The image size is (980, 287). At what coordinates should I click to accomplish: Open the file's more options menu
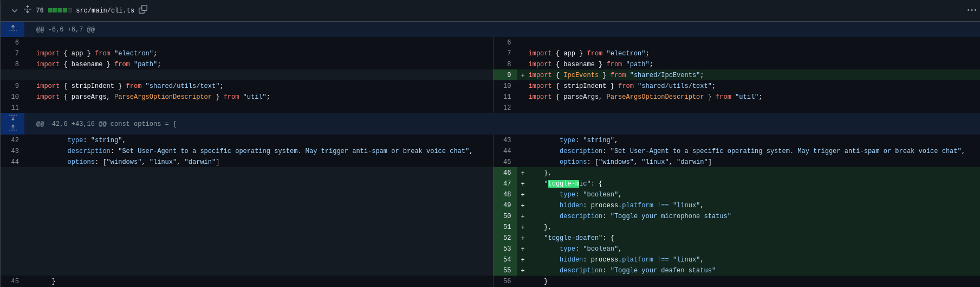971,10
